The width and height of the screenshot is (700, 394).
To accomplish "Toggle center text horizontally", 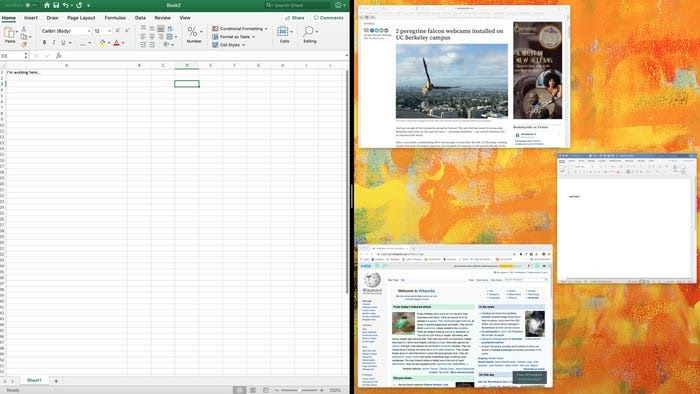I will tap(152, 37).
